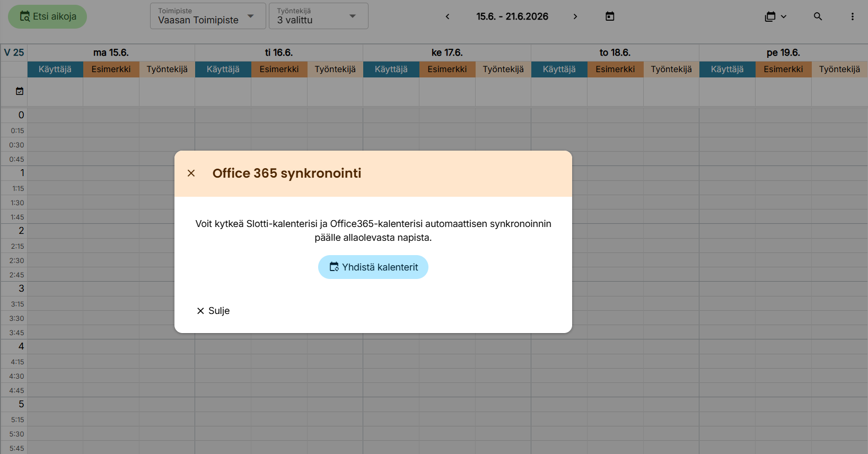Go to next week with right arrow
The image size is (868, 454).
coord(575,16)
